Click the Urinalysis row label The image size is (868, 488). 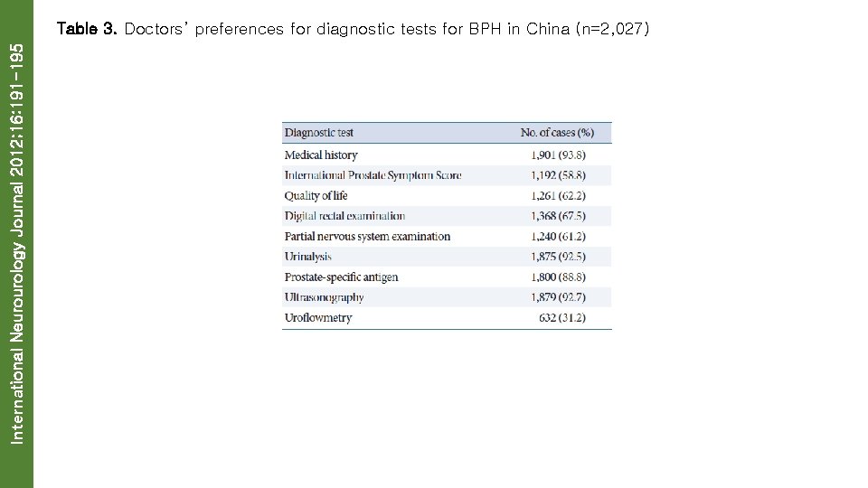307,257
